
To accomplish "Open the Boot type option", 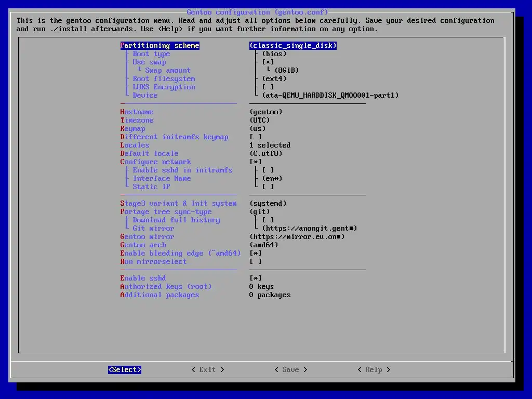I will coord(151,54).
